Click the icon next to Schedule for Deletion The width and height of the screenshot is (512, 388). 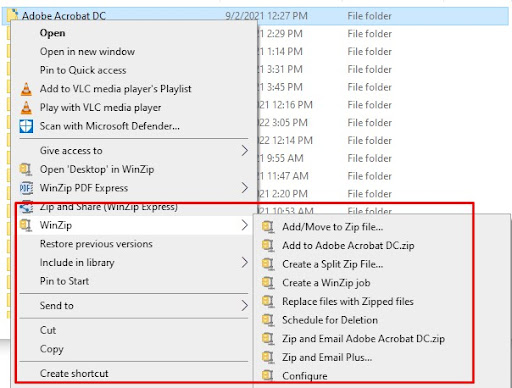pos(268,320)
